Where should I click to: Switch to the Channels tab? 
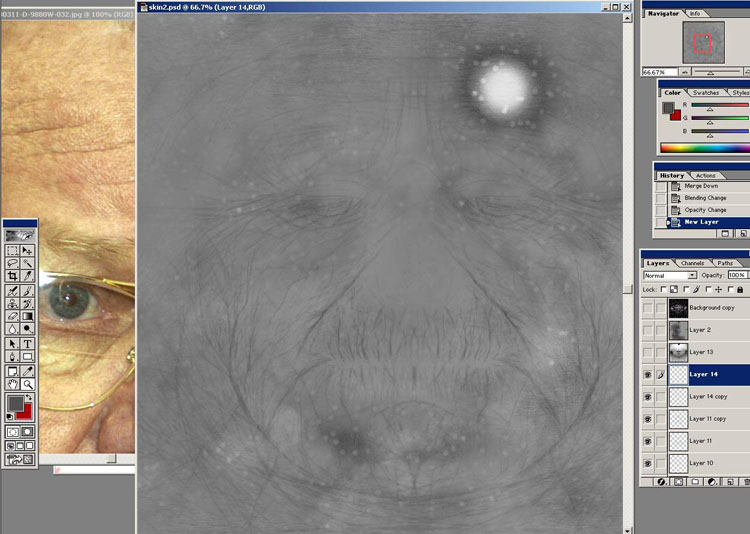click(692, 263)
